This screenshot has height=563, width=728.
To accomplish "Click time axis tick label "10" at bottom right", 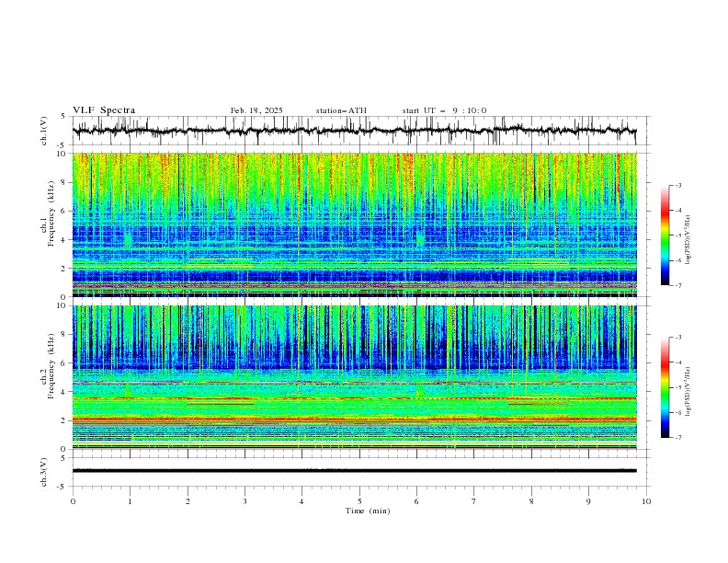I will 646,501.
